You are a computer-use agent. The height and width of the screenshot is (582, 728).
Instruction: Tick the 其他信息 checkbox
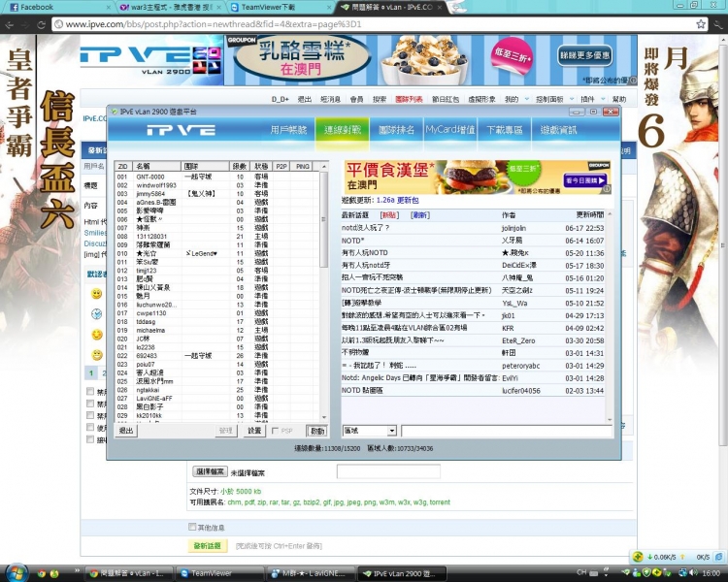[x=192, y=527]
